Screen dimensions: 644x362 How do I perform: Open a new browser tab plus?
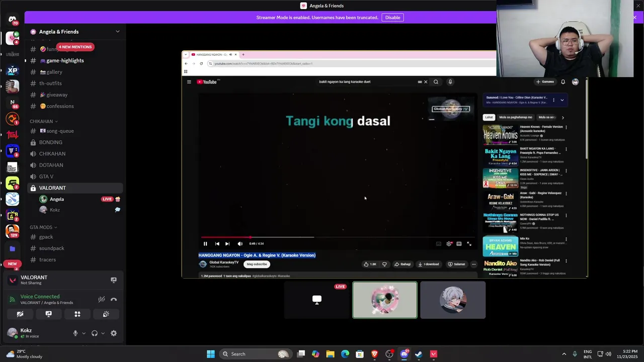(x=243, y=54)
